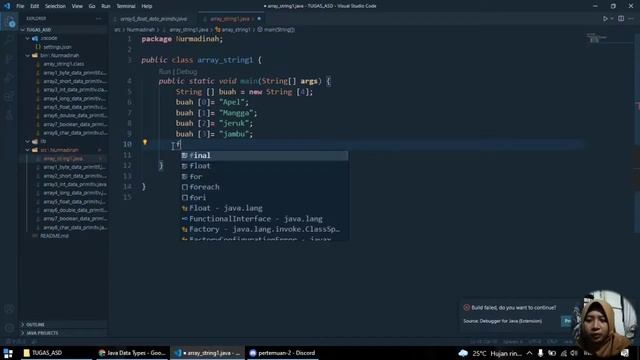The height and width of the screenshot is (360, 640).
Task: Select the 'fori' snippet suggestion
Action: (x=264, y=198)
